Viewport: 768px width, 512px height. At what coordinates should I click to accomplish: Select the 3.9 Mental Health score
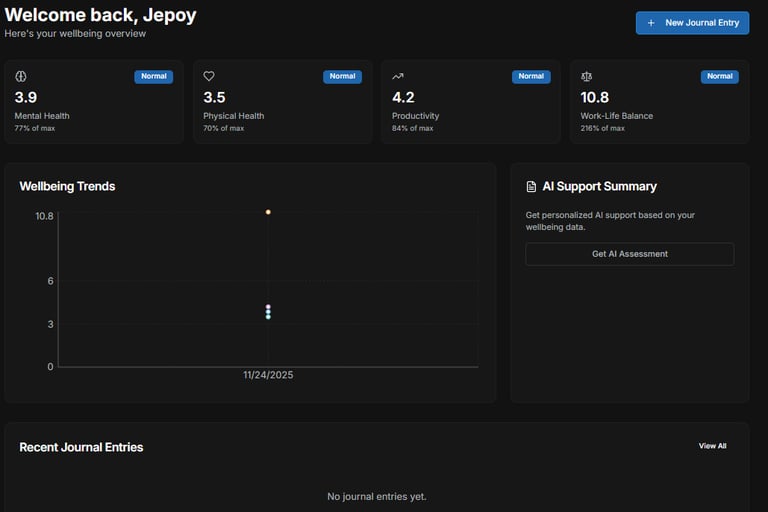pos(26,98)
